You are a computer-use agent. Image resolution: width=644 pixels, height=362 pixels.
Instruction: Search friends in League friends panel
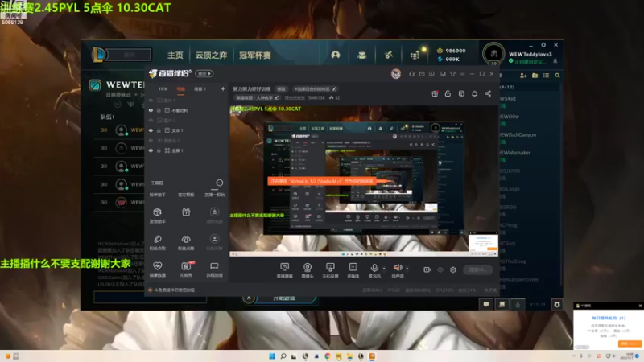[557, 76]
